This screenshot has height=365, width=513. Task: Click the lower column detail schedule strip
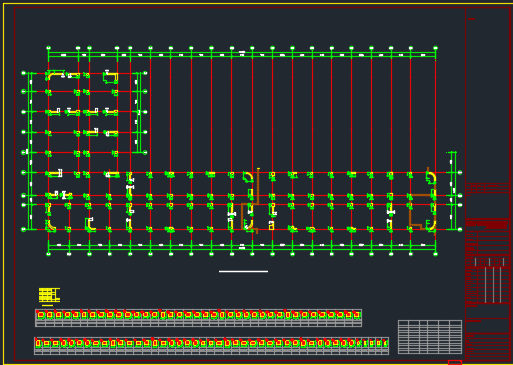[x=211, y=346]
